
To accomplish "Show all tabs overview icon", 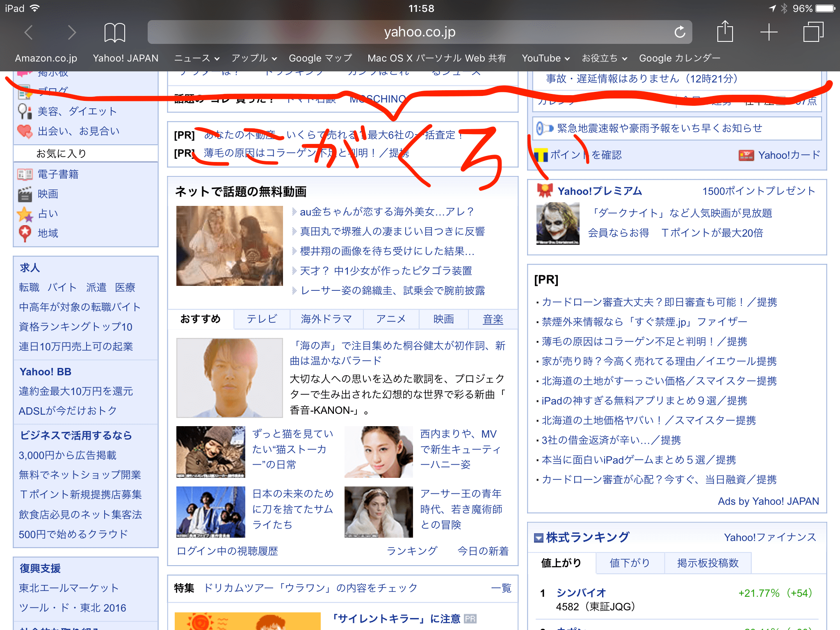I will tap(813, 32).
